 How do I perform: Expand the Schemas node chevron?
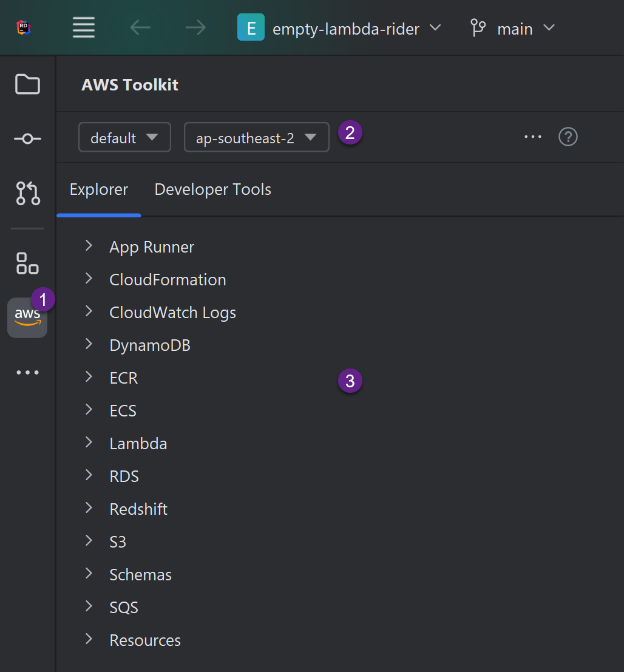click(89, 574)
